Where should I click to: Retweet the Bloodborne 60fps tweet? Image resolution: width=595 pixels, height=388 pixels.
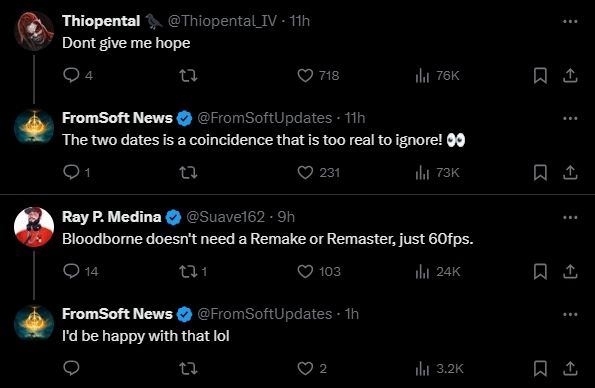coord(193,271)
